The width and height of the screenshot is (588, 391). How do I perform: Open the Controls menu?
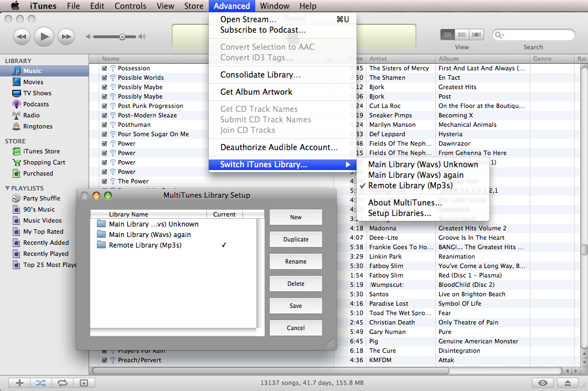[x=131, y=6]
